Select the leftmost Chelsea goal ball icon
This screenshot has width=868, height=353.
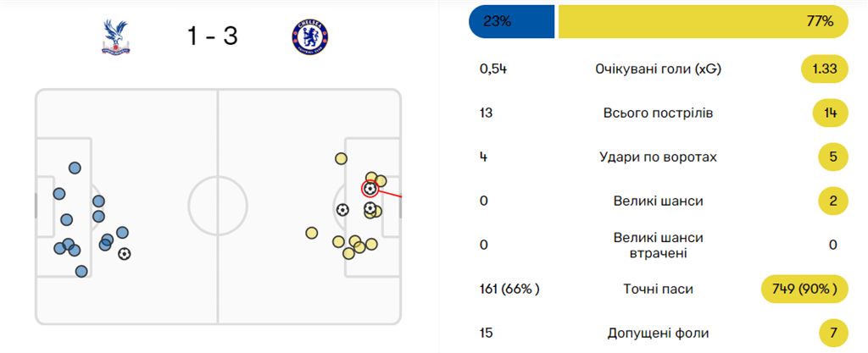[x=342, y=209]
